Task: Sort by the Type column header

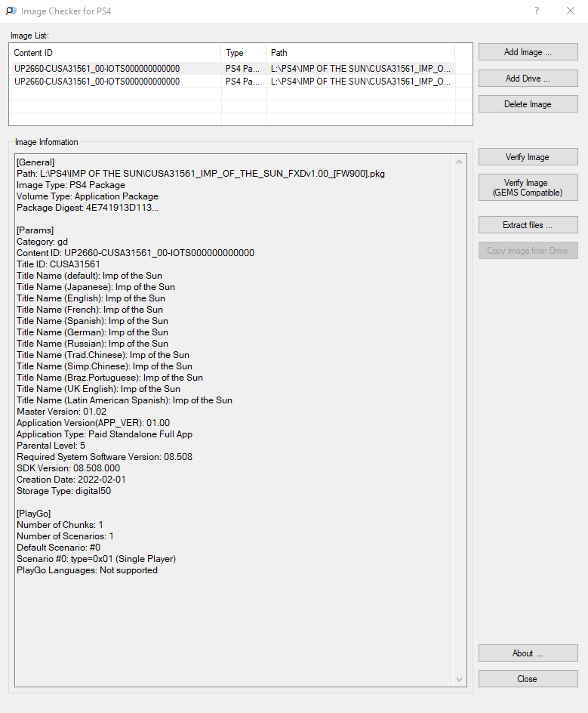Action: (x=244, y=53)
